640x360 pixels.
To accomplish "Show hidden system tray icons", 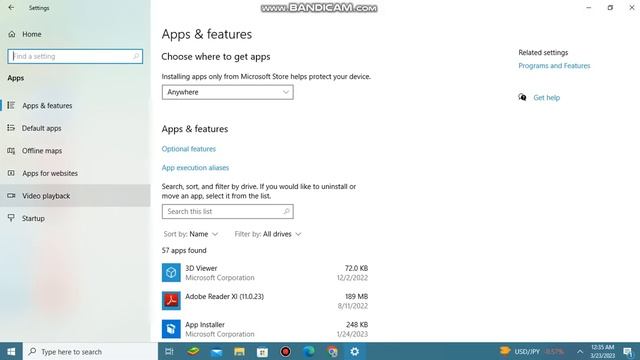I will tap(580, 351).
